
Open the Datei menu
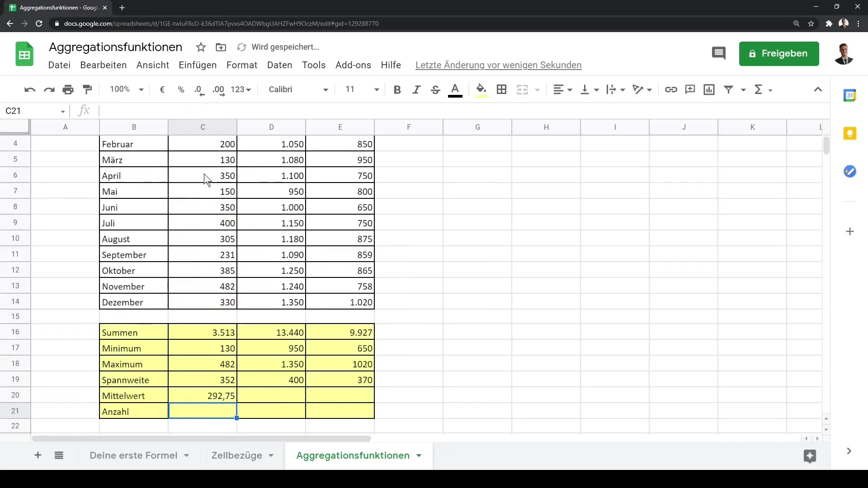coord(59,65)
